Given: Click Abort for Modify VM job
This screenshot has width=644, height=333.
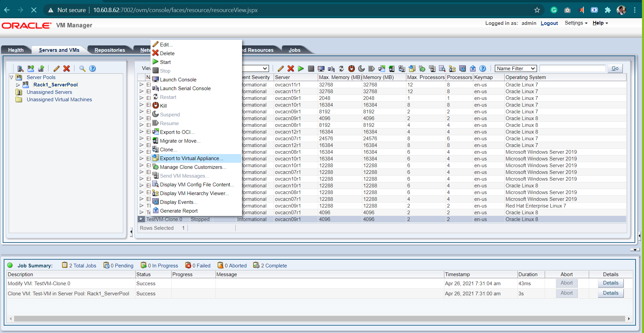Looking at the screenshot, I should pos(567,283).
